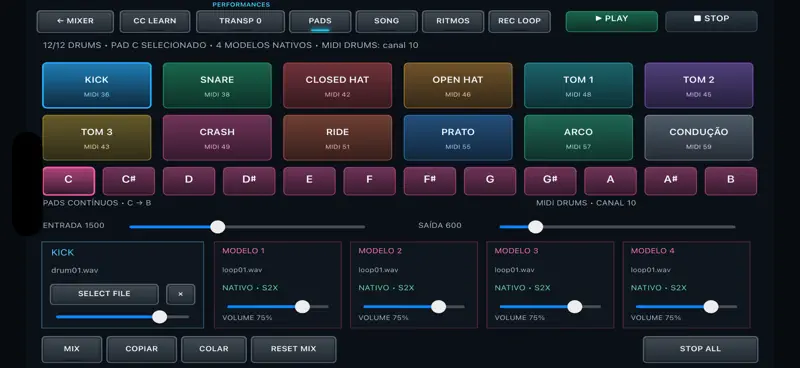Trigger the SNARE drum pad
The width and height of the screenshot is (800, 368).
(x=217, y=85)
